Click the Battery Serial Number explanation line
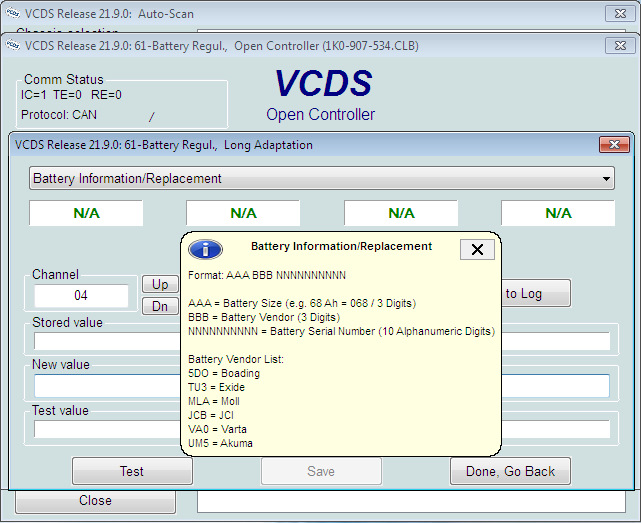The height and width of the screenshot is (523, 641). pyautogui.click(x=341, y=331)
